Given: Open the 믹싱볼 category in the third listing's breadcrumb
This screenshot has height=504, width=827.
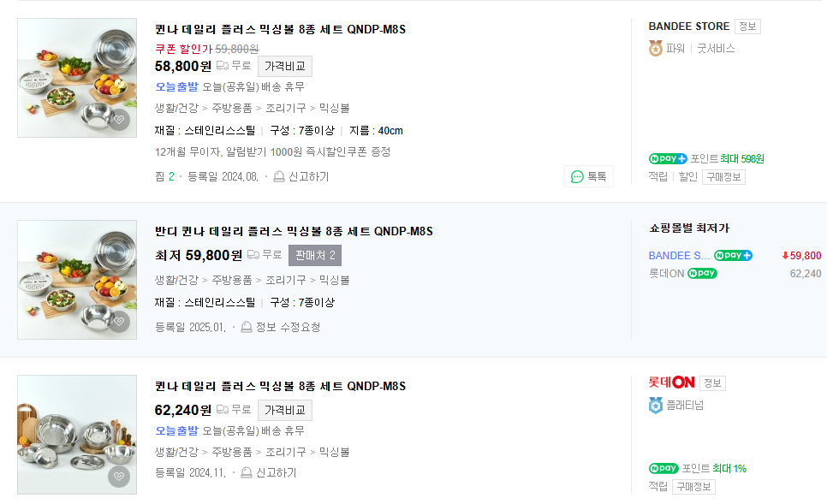Looking at the screenshot, I should (334, 452).
